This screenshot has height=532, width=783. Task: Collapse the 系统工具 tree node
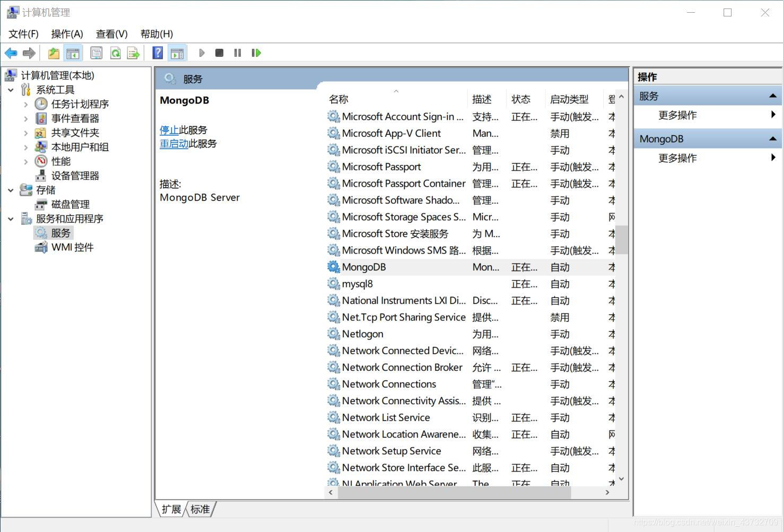tap(11, 90)
